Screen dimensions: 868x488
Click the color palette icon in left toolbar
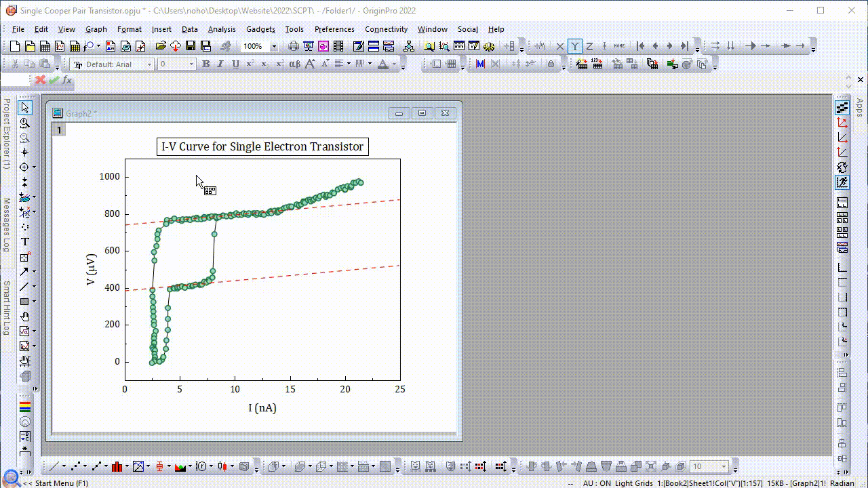point(25,407)
